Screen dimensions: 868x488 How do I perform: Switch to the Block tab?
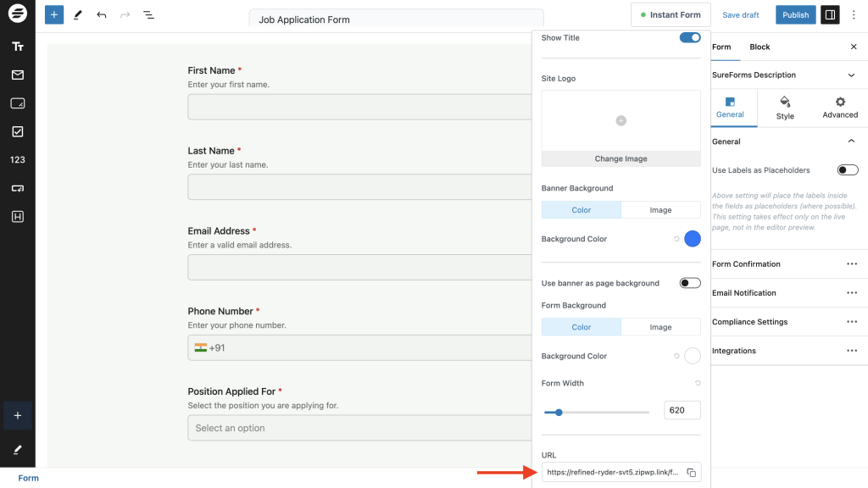click(759, 47)
